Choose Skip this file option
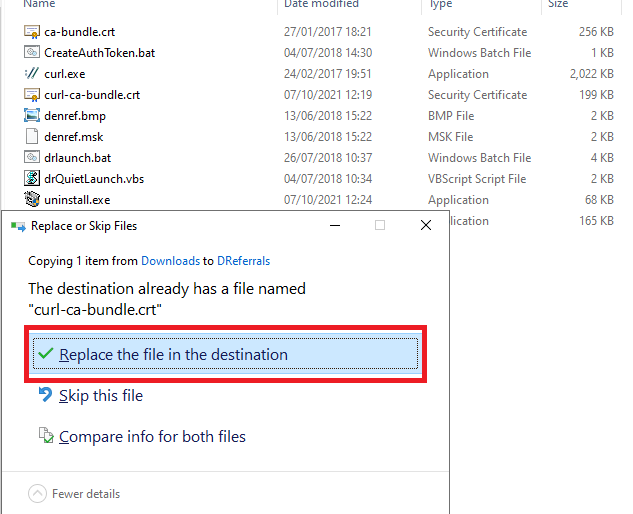 coord(100,396)
